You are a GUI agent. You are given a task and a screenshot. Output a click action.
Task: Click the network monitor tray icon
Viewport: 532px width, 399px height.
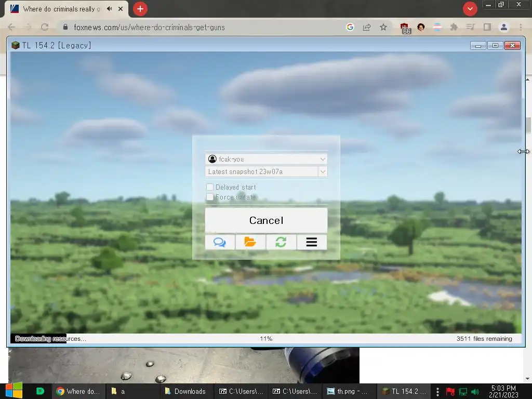[463, 392]
